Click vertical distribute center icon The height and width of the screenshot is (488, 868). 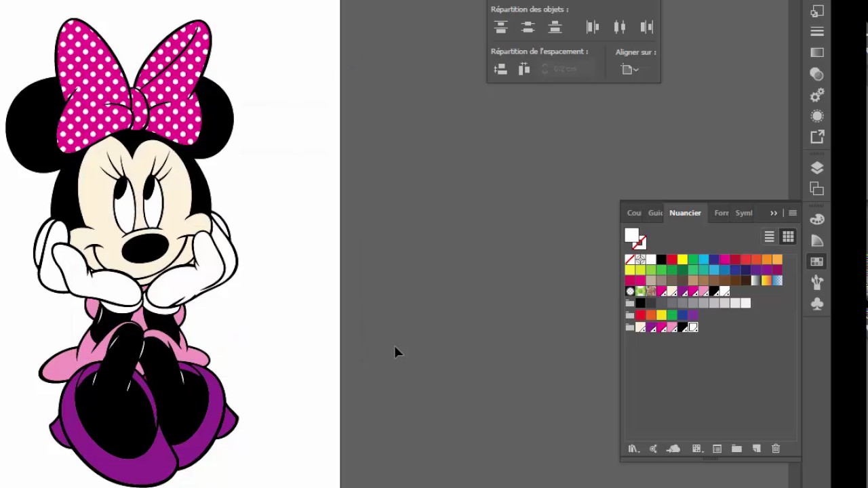click(x=528, y=27)
